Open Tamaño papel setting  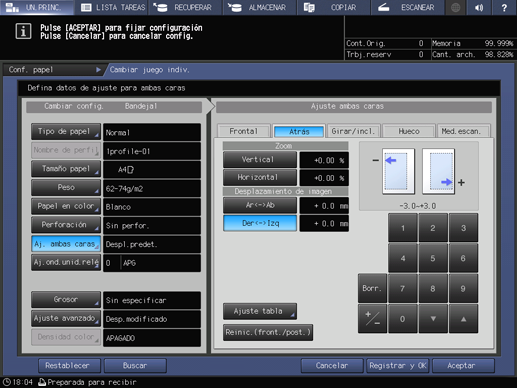click(x=66, y=169)
